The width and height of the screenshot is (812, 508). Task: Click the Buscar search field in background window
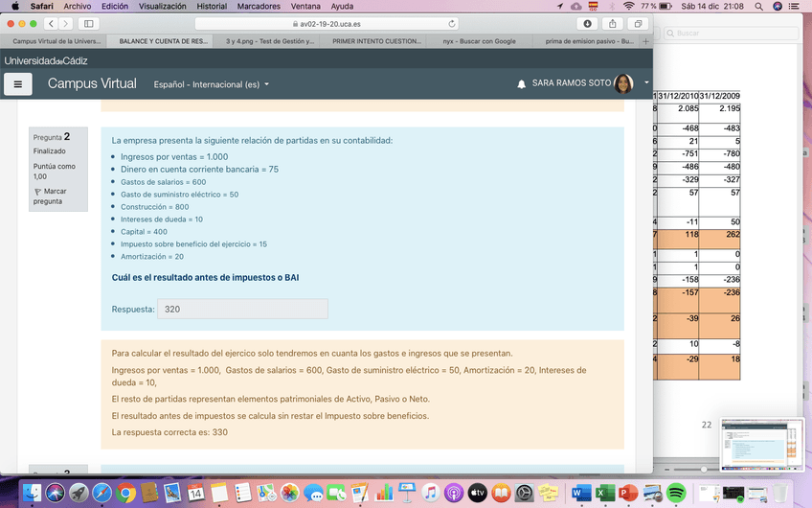732,34
